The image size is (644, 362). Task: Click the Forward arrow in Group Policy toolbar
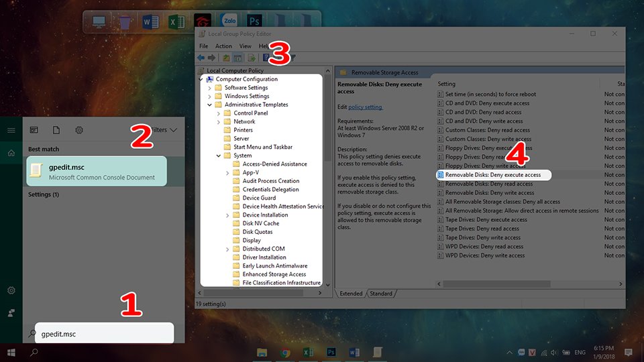coord(211,58)
